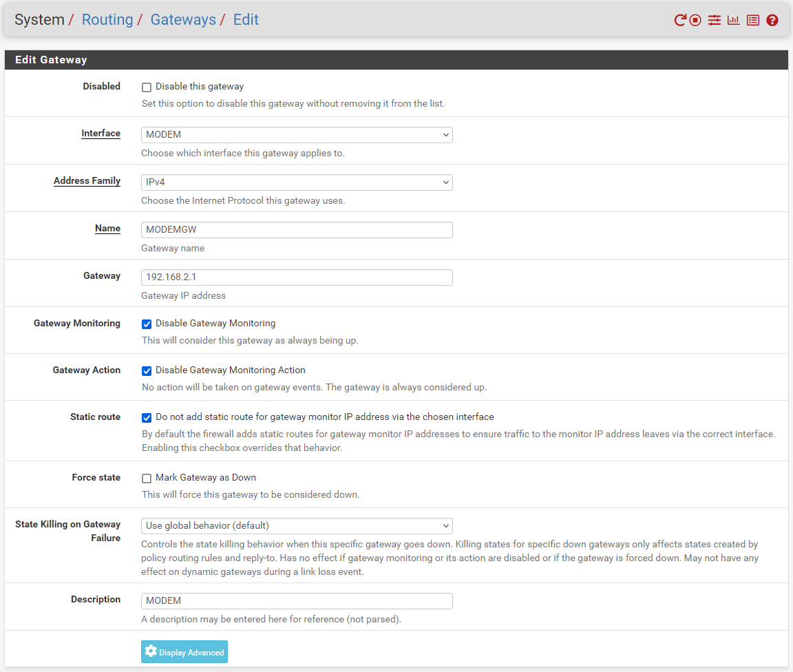The width and height of the screenshot is (793, 672).
Task: Click the restart service icon
Action: click(x=680, y=20)
